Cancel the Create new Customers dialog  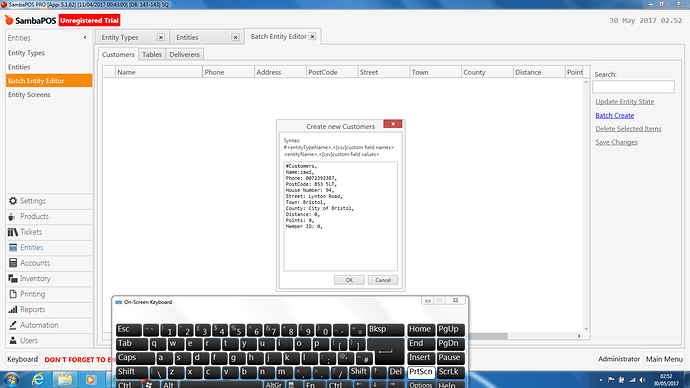tap(383, 280)
